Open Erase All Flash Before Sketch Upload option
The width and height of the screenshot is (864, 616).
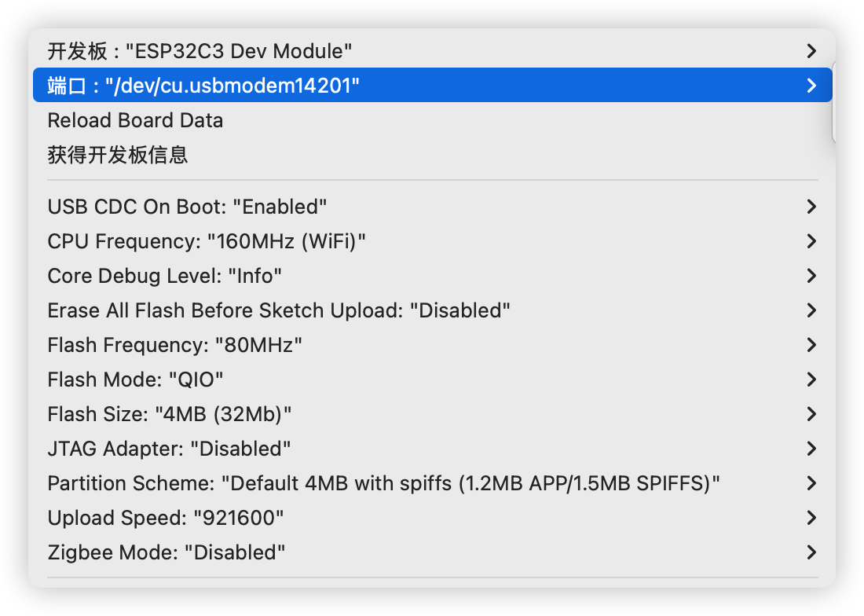279,310
